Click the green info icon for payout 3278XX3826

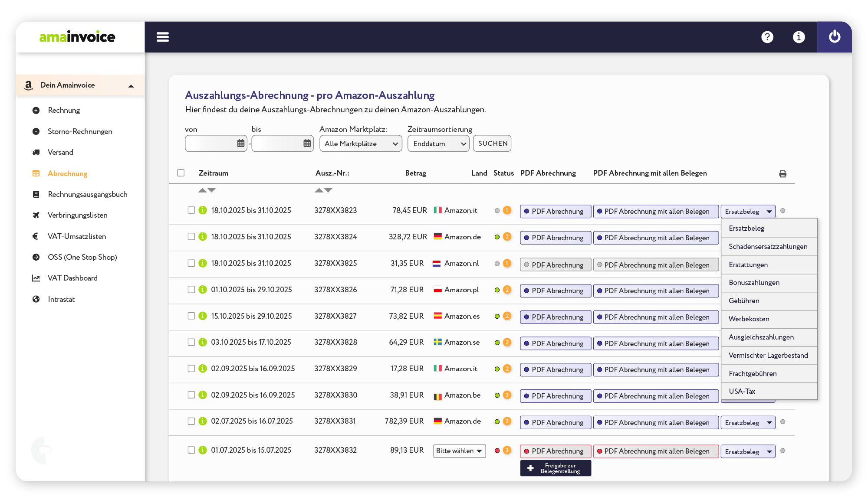pyautogui.click(x=203, y=290)
